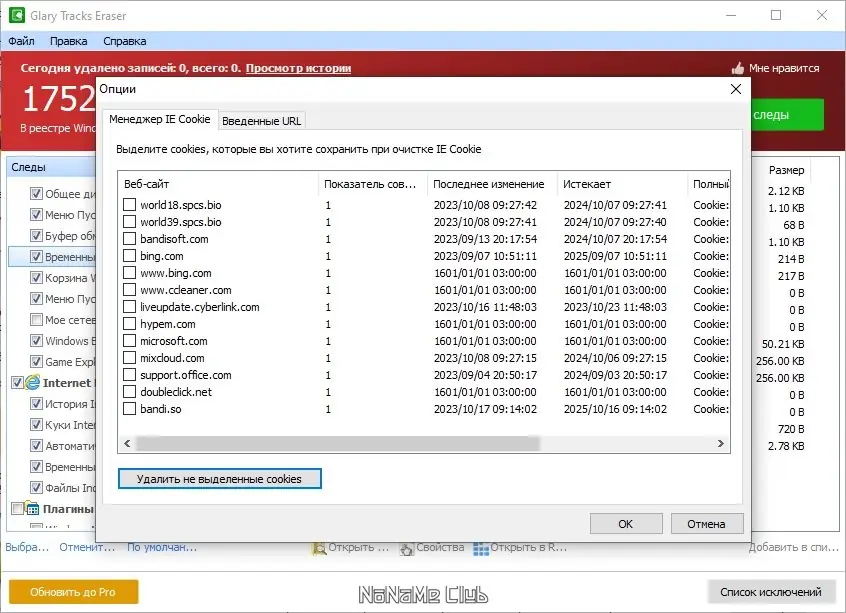Open the Файл menu
Screen dimensions: 846x613
(21, 41)
